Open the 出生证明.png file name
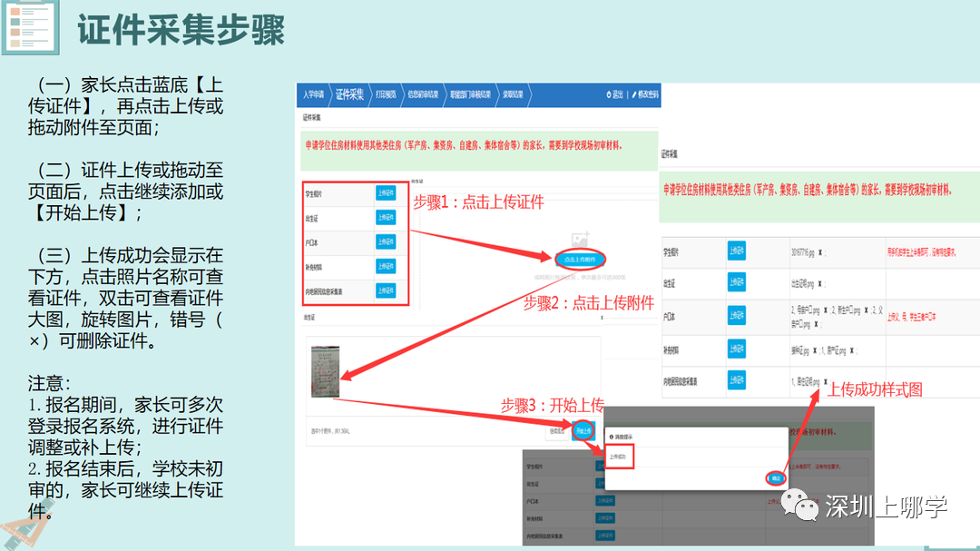Screen dimensions: 980x551 click(x=802, y=283)
